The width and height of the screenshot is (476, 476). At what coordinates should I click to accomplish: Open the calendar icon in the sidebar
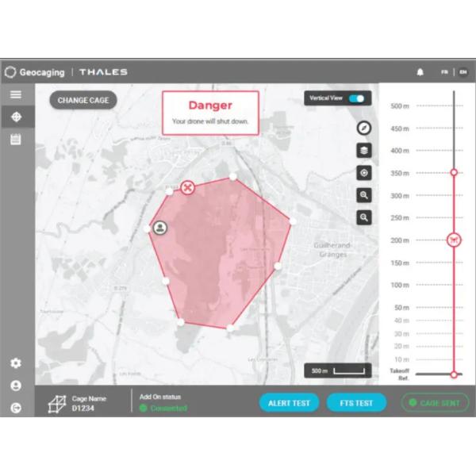tap(16, 140)
